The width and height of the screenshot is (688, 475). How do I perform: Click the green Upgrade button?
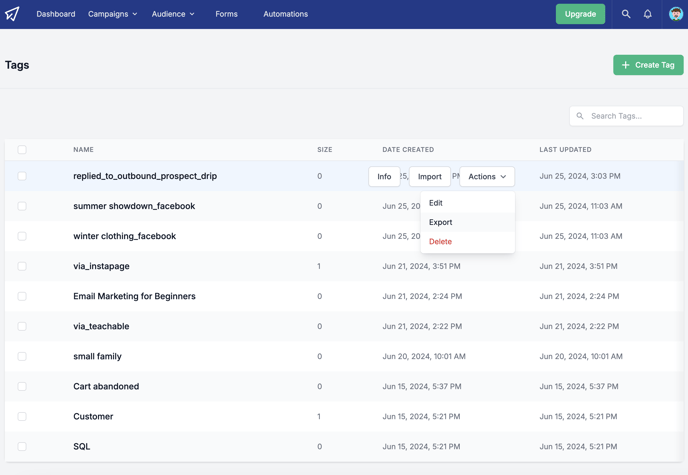tap(580, 14)
